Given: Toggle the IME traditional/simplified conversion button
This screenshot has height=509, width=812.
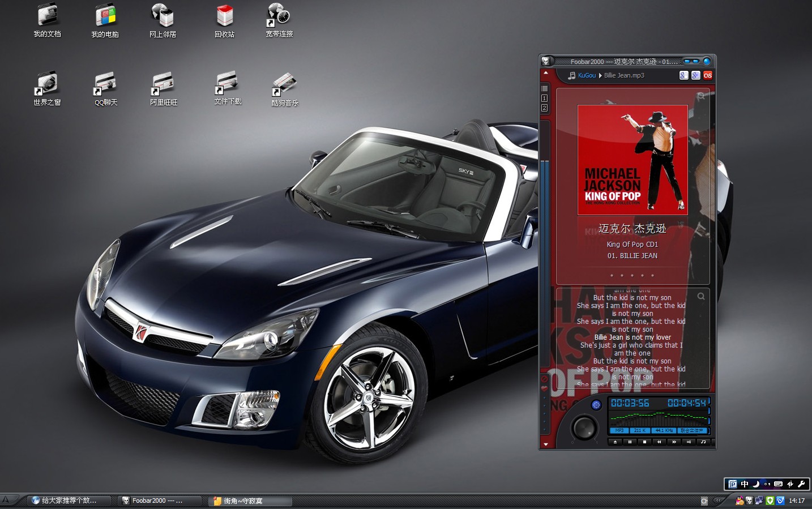Looking at the screenshot, I should click(x=790, y=484).
